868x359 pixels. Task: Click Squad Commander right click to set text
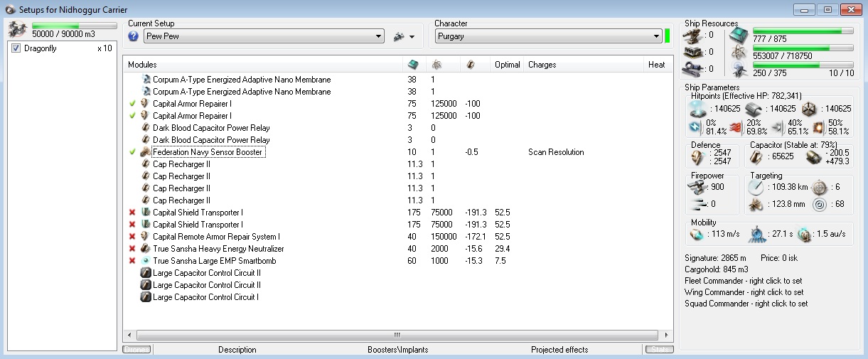point(746,304)
